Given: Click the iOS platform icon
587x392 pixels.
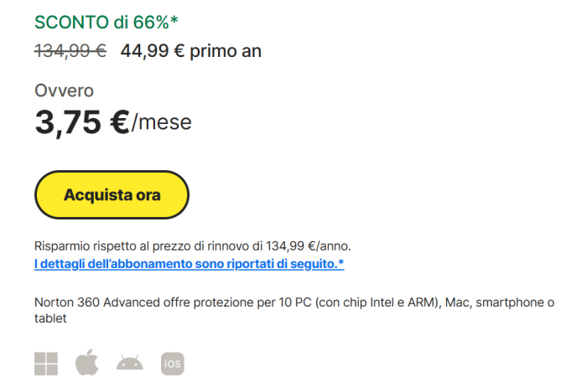Looking at the screenshot, I should click(173, 364).
